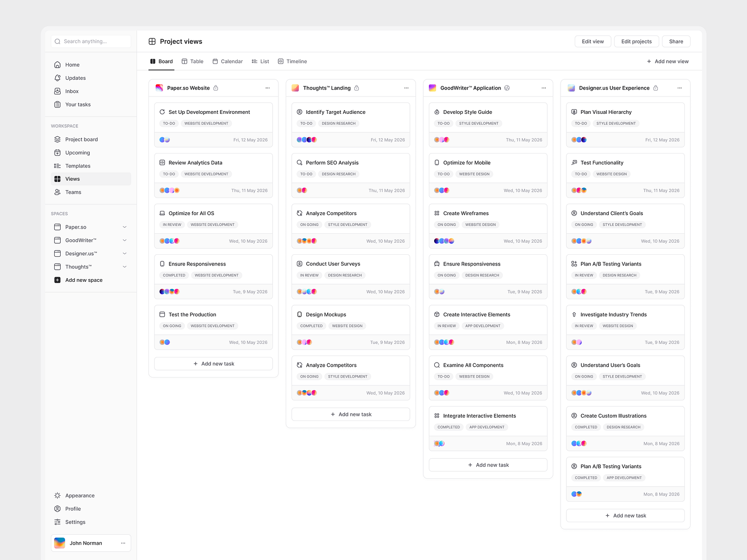
Task: Click the search anything input field
Action: (x=91, y=41)
